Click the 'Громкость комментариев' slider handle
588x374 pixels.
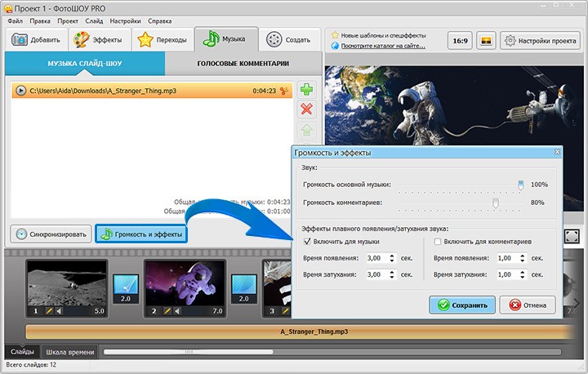496,203
